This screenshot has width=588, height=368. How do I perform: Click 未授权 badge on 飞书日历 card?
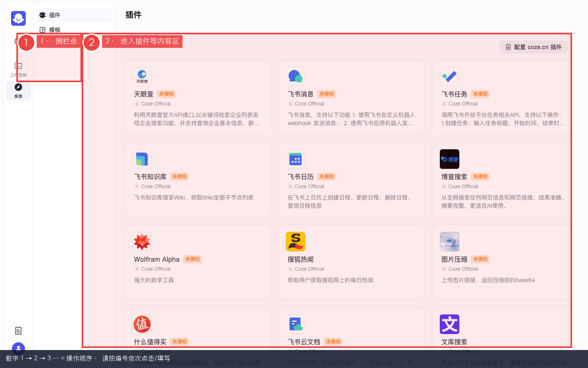pyautogui.click(x=327, y=177)
